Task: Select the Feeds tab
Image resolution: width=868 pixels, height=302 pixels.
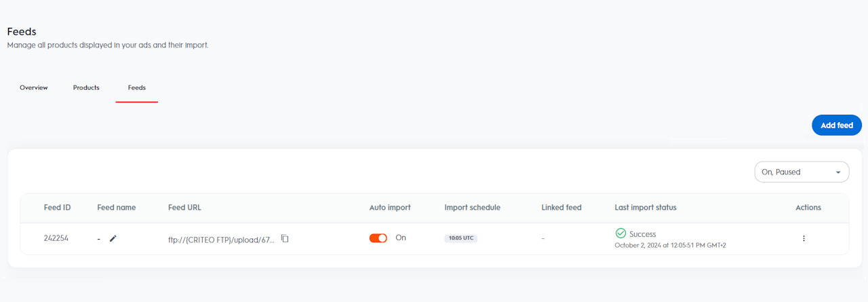Action: [x=137, y=88]
